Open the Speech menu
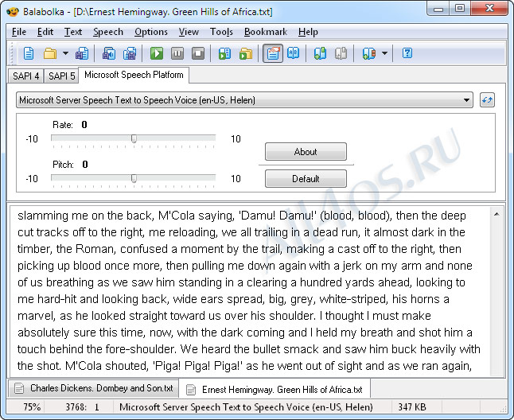 click(108, 32)
